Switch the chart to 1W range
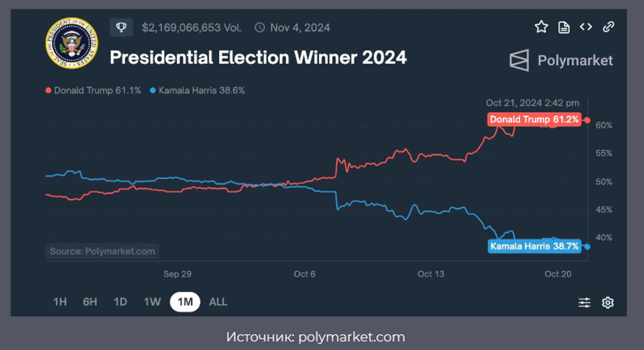644x350 pixels. (x=152, y=302)
